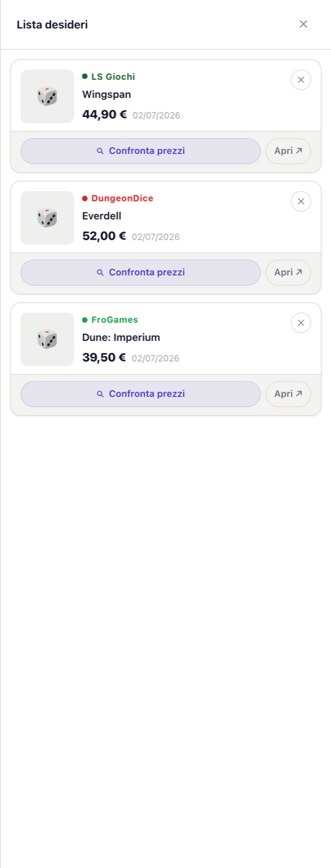
Task: Click the Dune: Imperium game title
Action: click(x=121, y=337)
